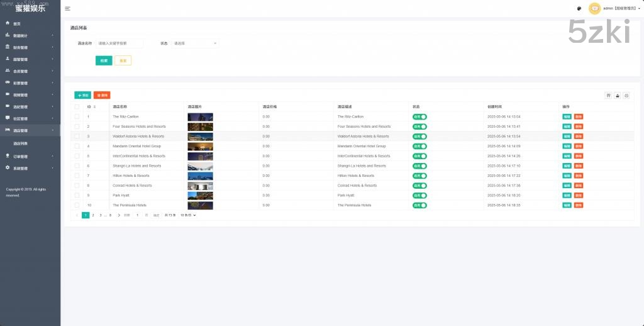Open the rows-per-page dropdown in pagination
The image size is (644, 326).
point(189,215)
